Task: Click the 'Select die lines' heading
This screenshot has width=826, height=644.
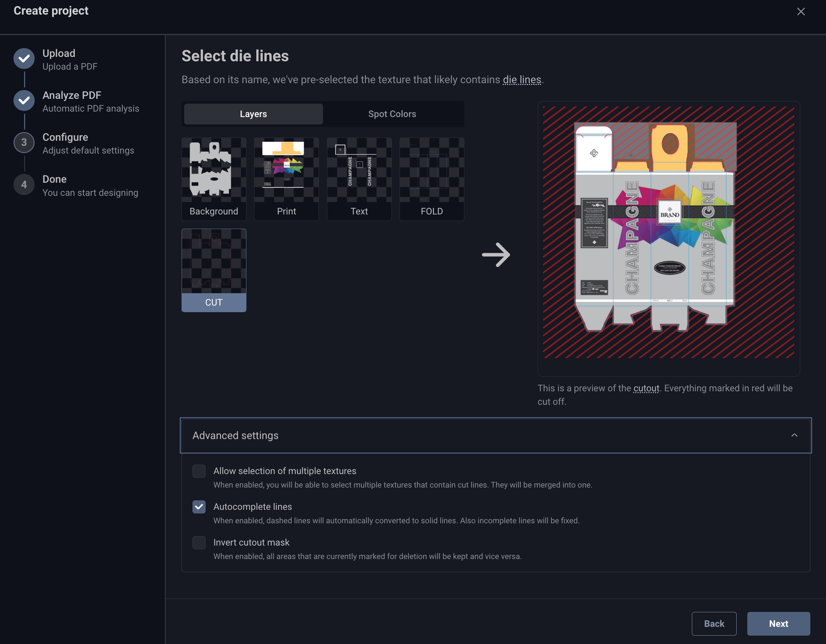Action: click(x=235, y=56)
